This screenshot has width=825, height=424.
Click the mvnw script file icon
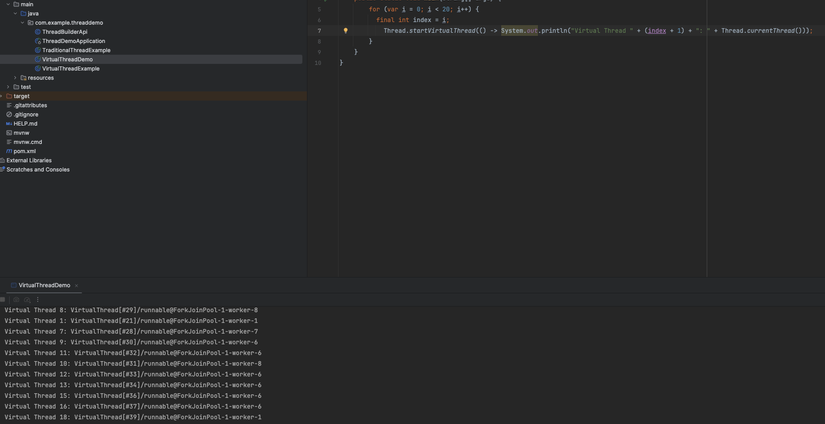(9, 133)
